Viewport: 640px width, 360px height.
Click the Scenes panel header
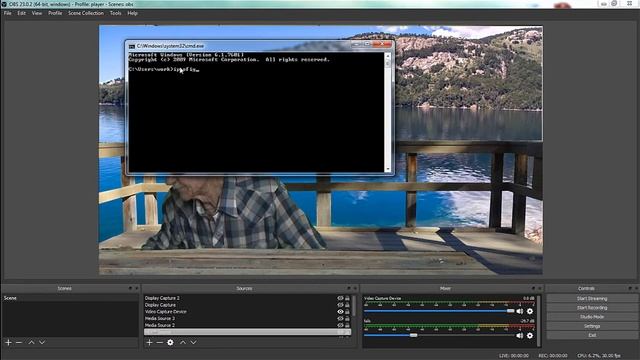(70, 288)
